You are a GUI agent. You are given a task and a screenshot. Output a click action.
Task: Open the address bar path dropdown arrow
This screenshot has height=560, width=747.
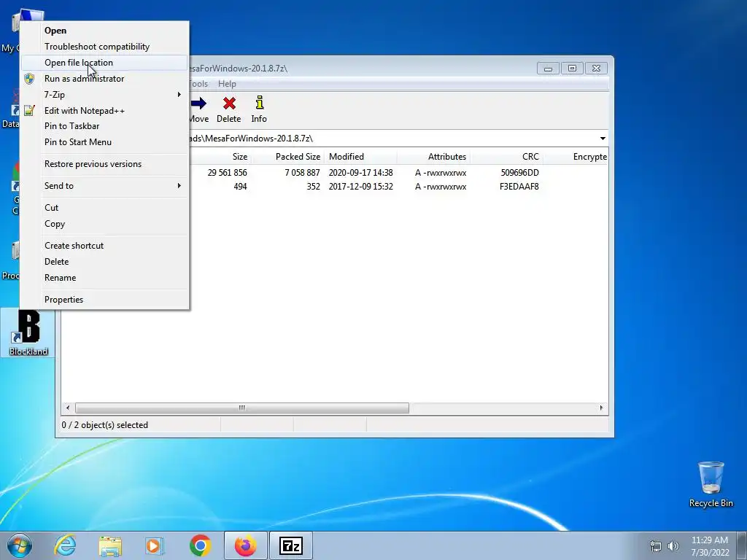(x=603, y=139)
